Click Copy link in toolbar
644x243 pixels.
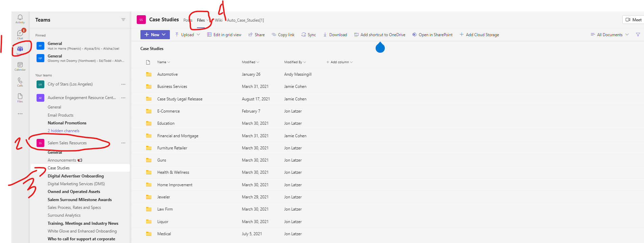[283, 34]
